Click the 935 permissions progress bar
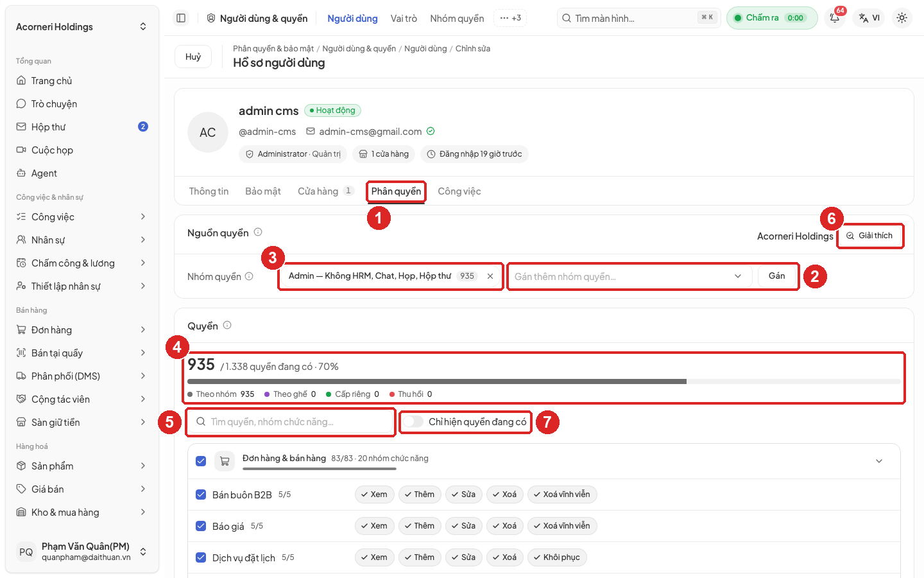This screenshot has height=578, width=924. pyautogui.click(x=543, y=381)
